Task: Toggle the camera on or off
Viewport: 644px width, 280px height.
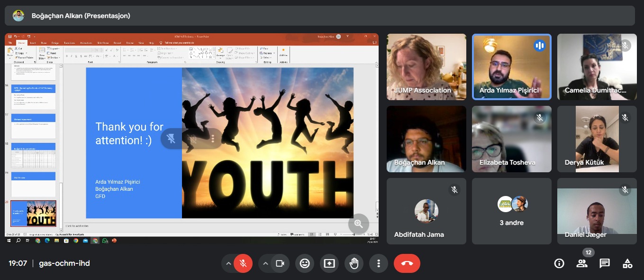Action: pos(280,263)
